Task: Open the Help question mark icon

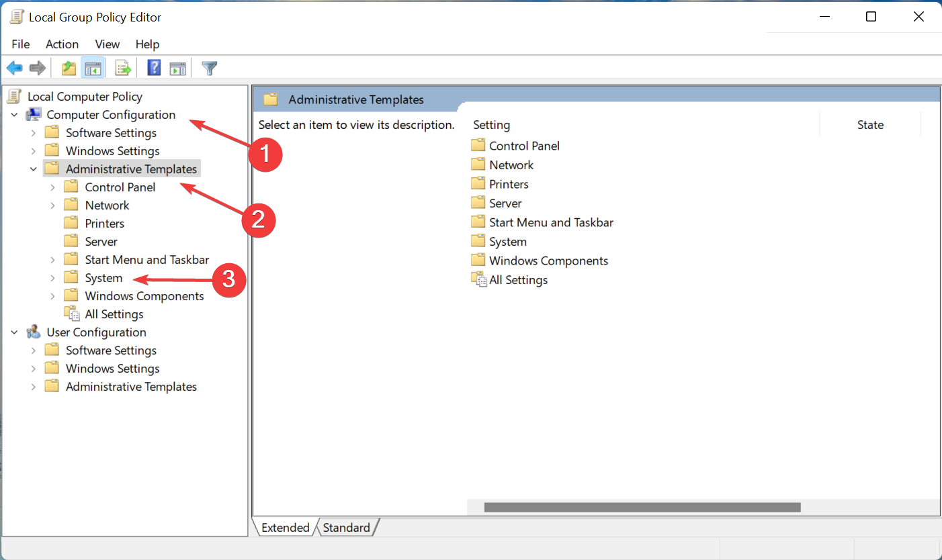Action: coord(154,68)
